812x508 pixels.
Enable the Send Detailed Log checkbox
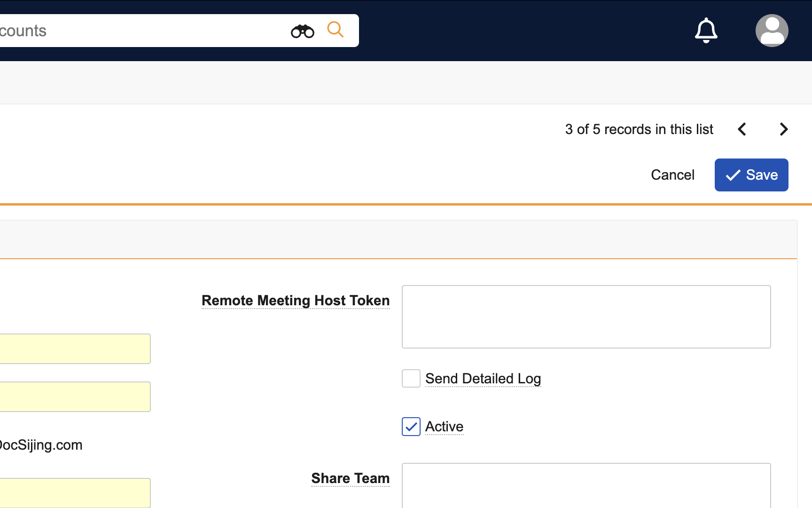[411, 379]
